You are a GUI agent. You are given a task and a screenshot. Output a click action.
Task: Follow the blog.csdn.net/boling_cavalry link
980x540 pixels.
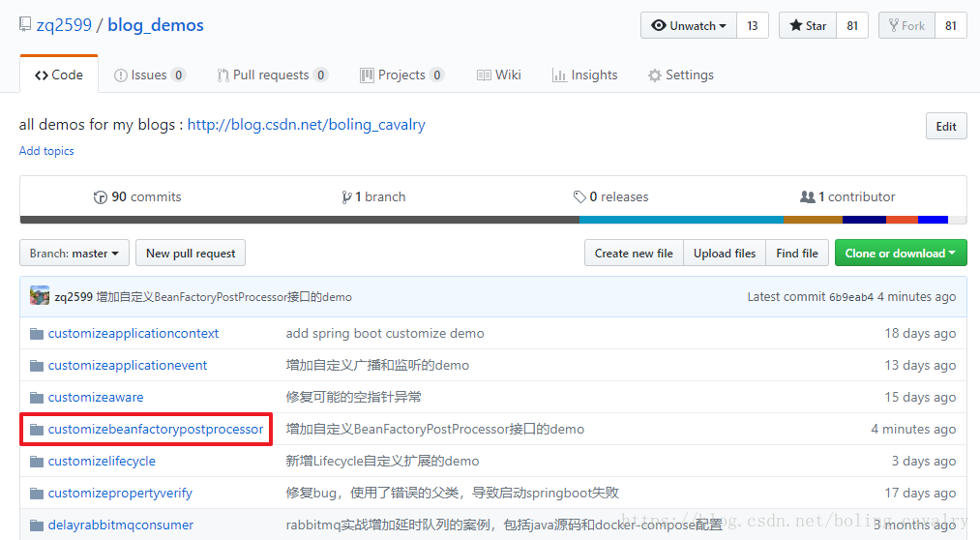(x=307, y=125)
